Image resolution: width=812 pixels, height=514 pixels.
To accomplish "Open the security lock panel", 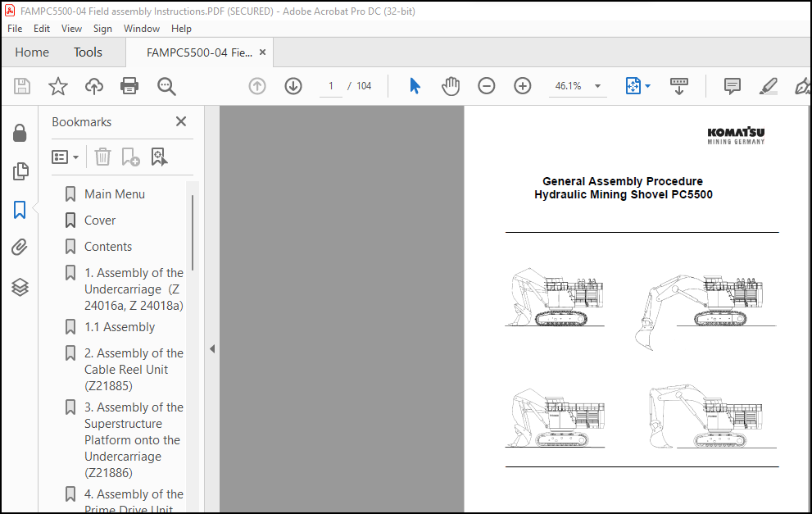I will pos(20,133).
